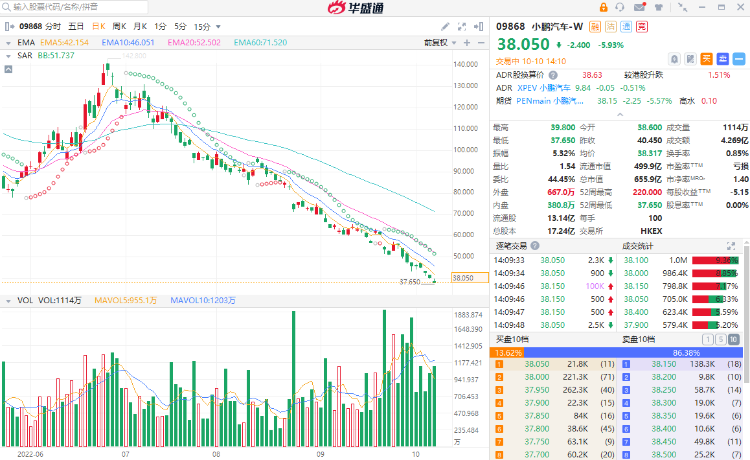Click EMA20:52.502 label
The width and height of the screenshot is (750, 460).
[194, 43]
